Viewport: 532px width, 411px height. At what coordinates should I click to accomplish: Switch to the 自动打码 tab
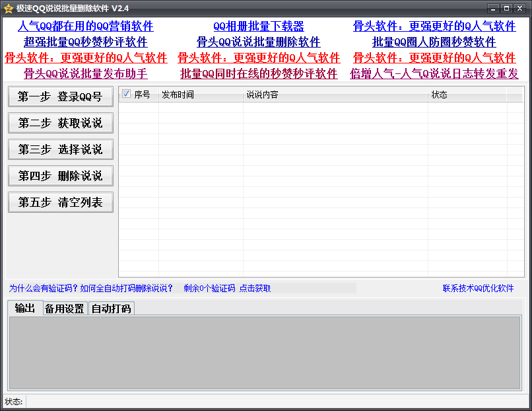[x=112, y=309]
